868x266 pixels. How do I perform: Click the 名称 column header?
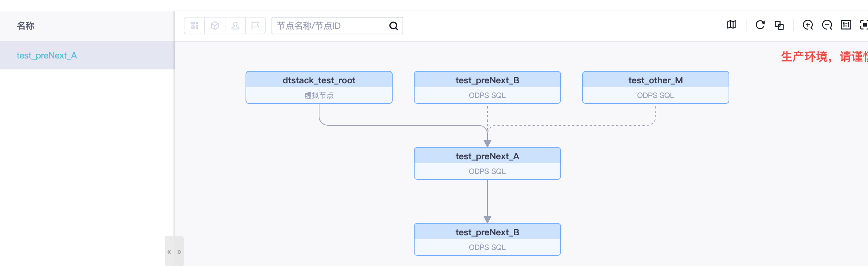[x=25, y=26]
